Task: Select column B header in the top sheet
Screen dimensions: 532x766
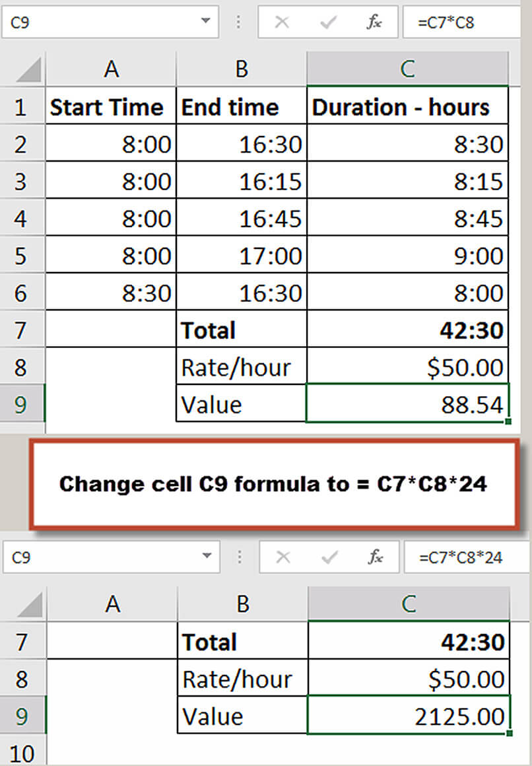Action: [242, 69]
